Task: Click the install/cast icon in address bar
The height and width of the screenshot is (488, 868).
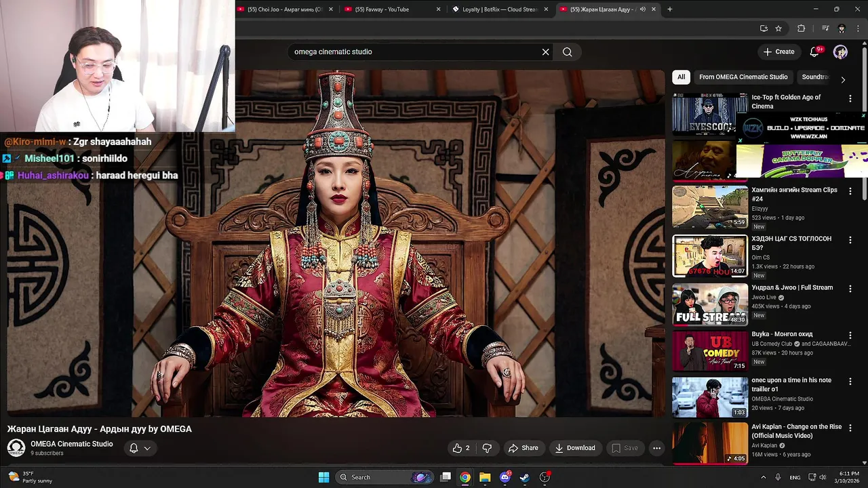Action: (764, 28)
